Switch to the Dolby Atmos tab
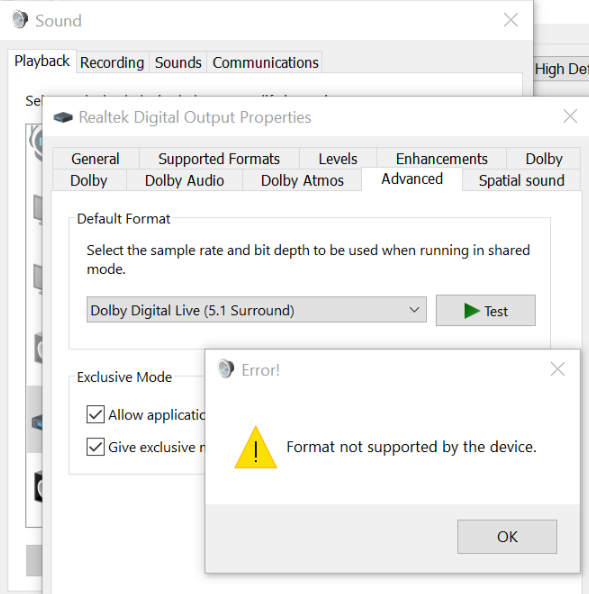 (x=302, y=180)
